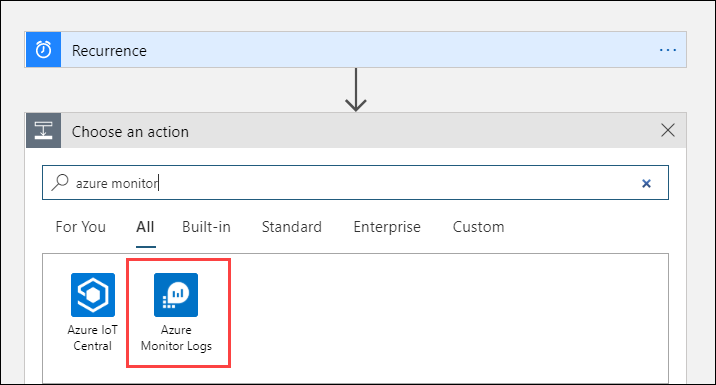Click inside the connector search field

[x=355, y=183]
